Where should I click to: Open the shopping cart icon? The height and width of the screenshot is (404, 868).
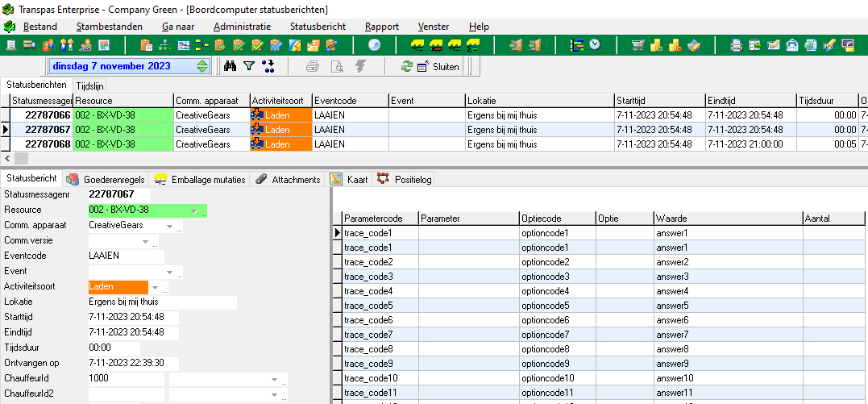click(638, 45)
